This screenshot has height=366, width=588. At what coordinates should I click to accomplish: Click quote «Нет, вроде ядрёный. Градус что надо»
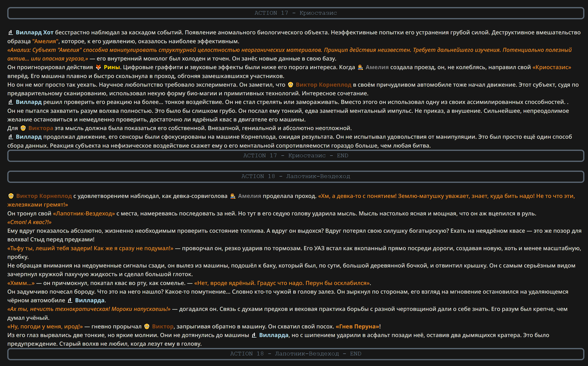pos(282,283)
